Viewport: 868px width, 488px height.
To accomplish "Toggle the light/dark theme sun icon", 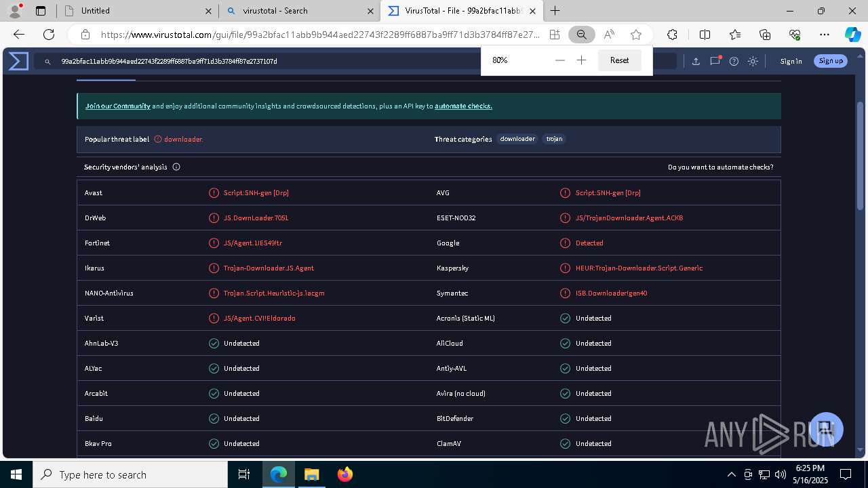I will [753, 61].
